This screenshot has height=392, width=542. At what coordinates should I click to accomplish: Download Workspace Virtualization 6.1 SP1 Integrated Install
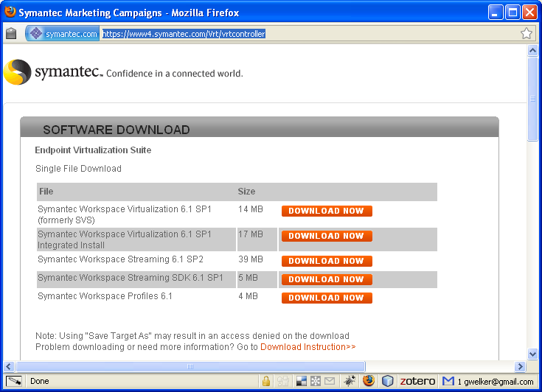(x=327, y=236)
